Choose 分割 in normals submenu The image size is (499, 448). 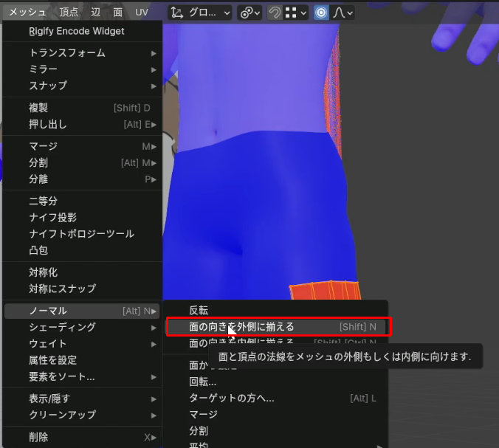point(275,431)
